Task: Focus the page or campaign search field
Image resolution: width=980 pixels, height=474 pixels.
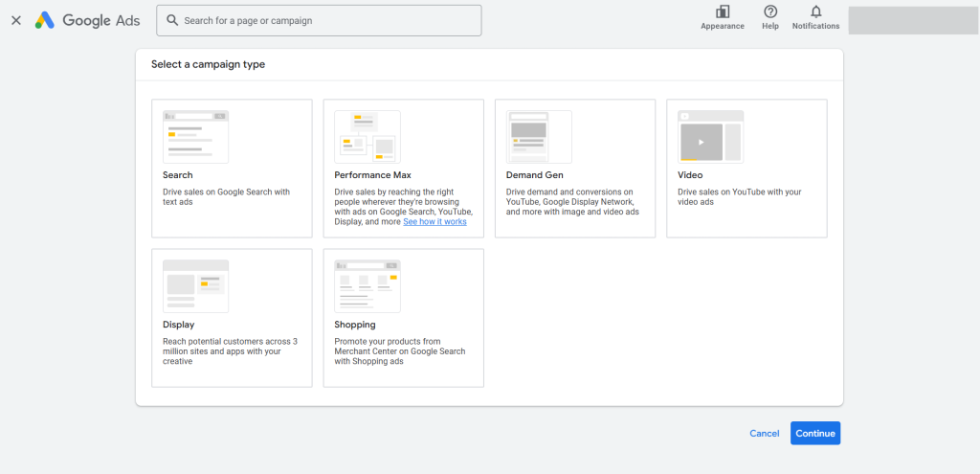Action: [x=325, y=20]
